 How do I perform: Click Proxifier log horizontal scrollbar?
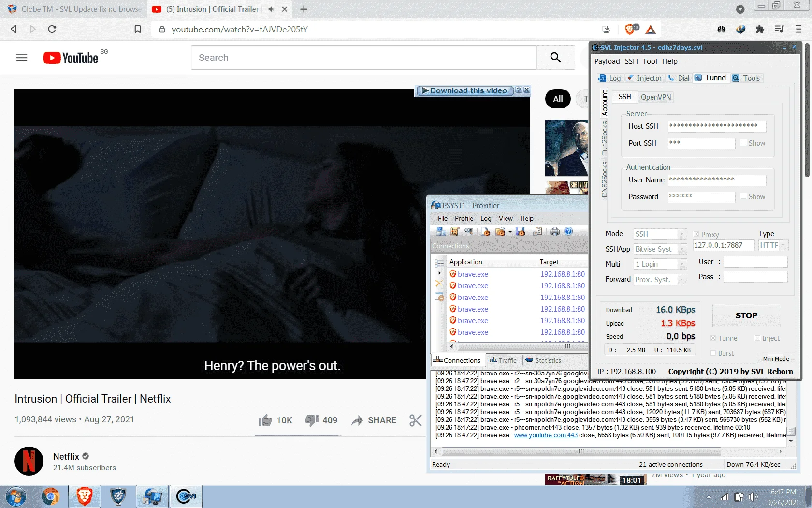(581, 451)
